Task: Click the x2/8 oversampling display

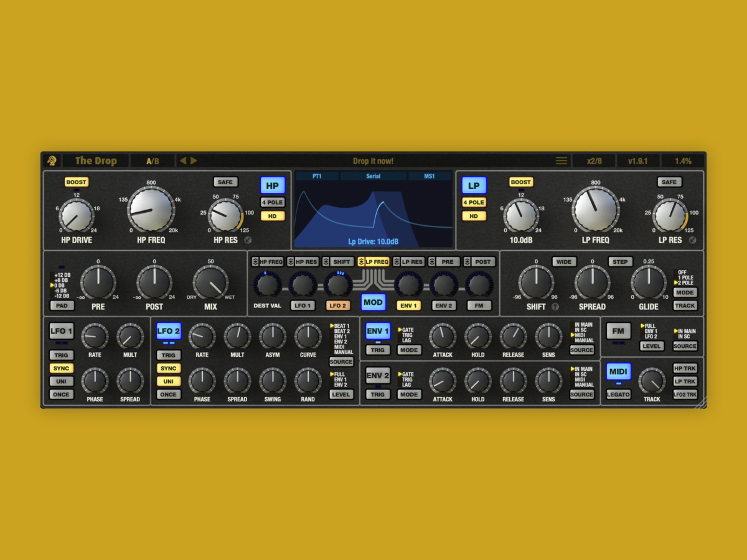Action: coord(594,161)
